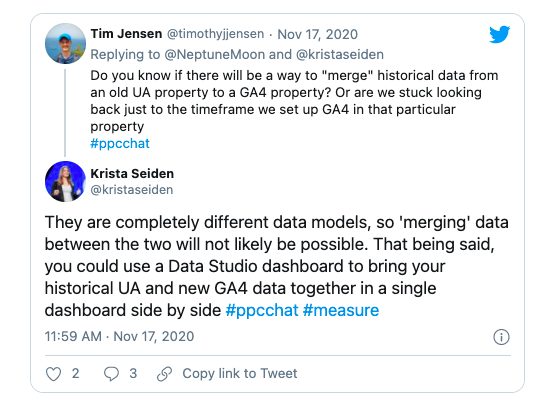Click the like count 2
This screenshot has height=415, width=557.
(x=75, y=373)
